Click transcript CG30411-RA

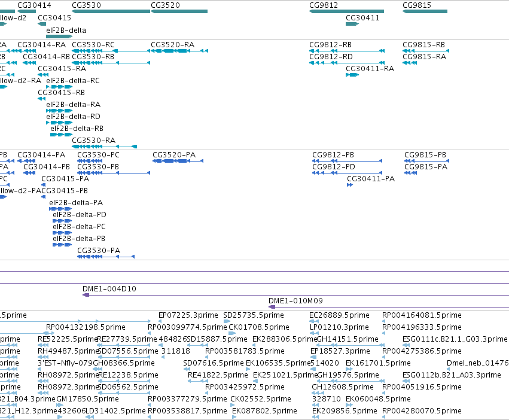click(370, 69)
